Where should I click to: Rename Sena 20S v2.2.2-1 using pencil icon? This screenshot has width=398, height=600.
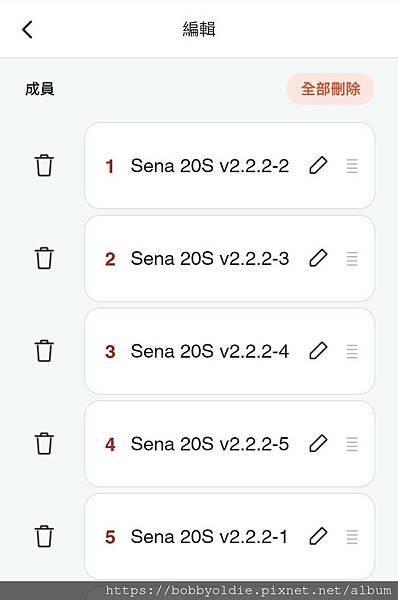pyautogui.click(x=318, y=536)
